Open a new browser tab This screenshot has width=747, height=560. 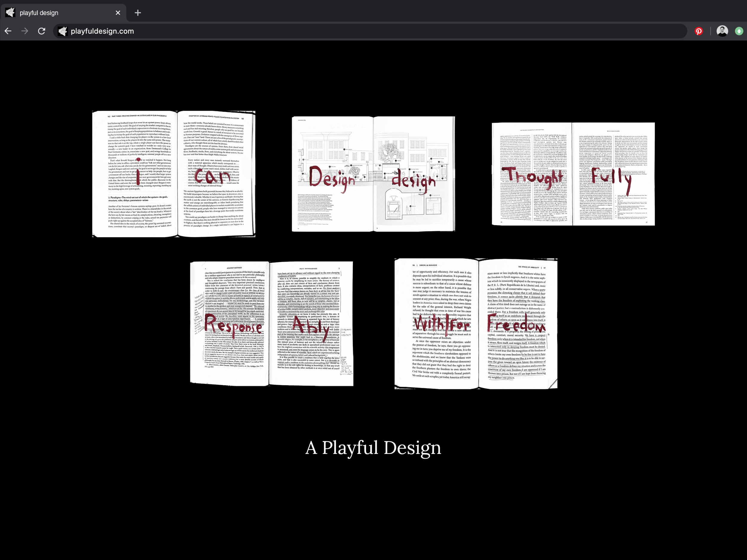(137, 13)
